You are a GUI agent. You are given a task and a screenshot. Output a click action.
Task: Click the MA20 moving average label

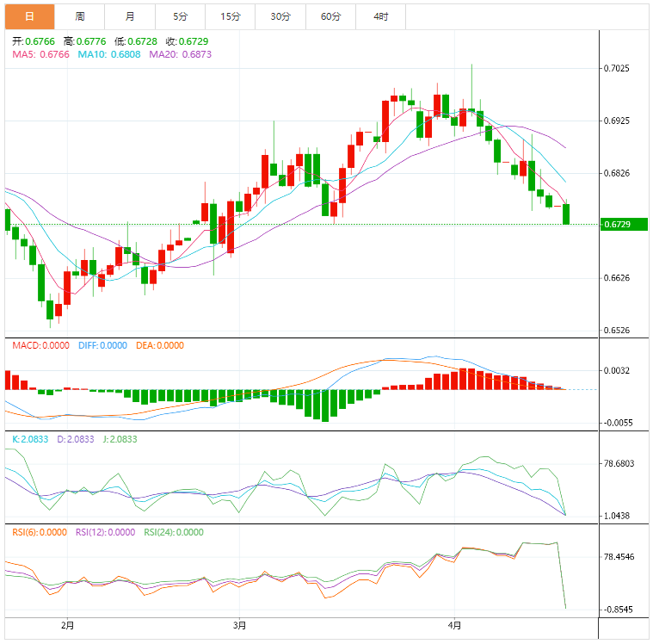[x=180, y=54]
